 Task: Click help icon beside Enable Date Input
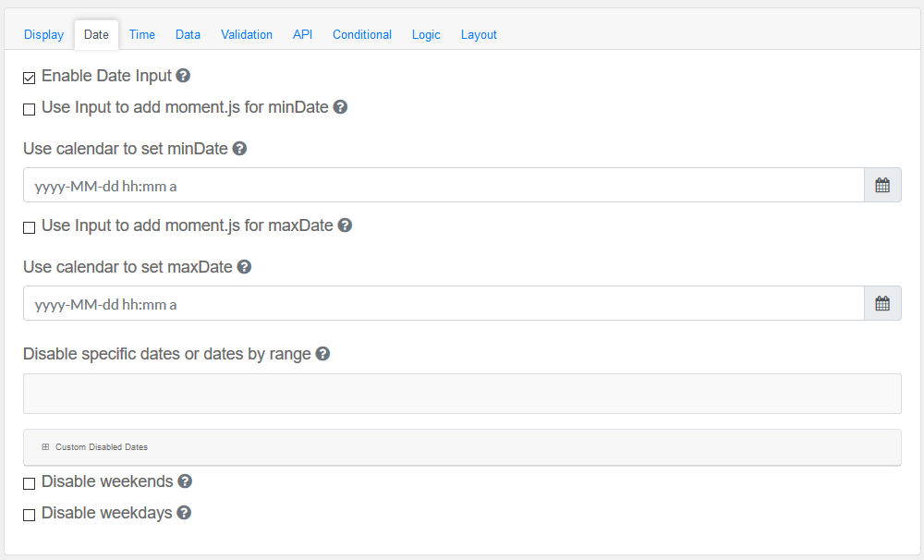point(183,76)
